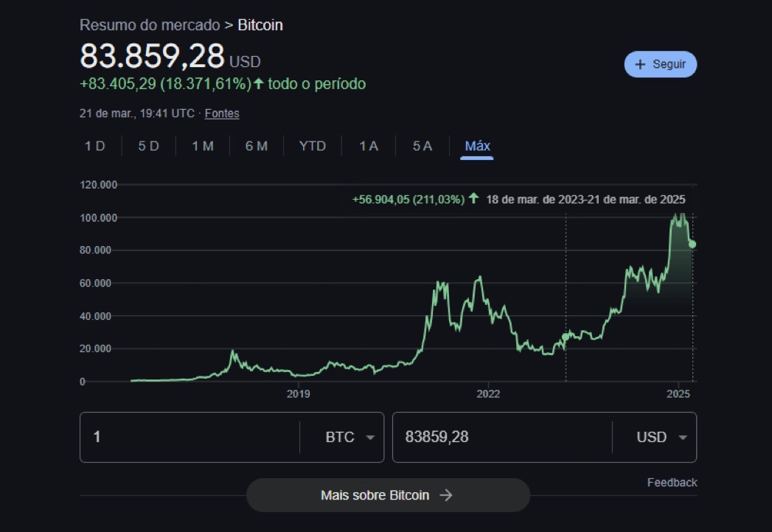Select the 5 D time range tab
This screenshot has width=772, height=532.
(x=148, y=146)
